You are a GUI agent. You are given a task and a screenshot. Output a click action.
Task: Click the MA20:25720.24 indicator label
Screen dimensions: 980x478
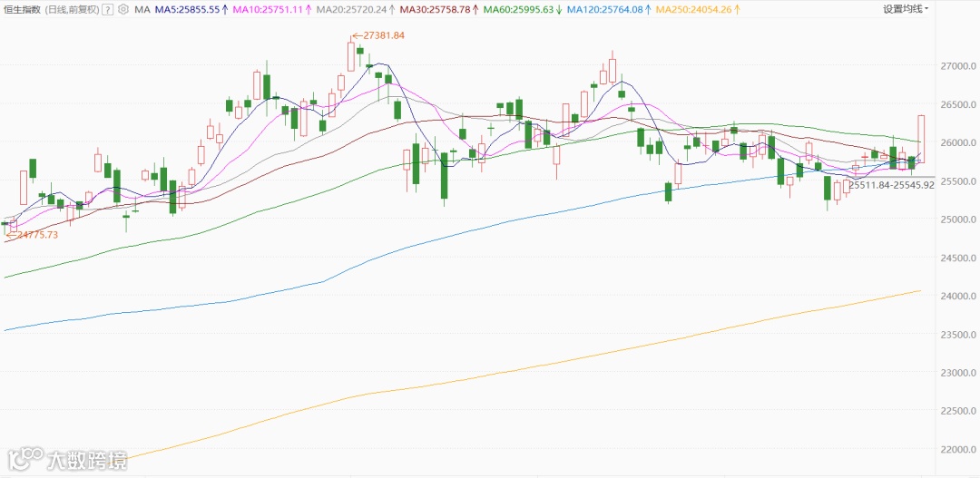click(356, 9)
